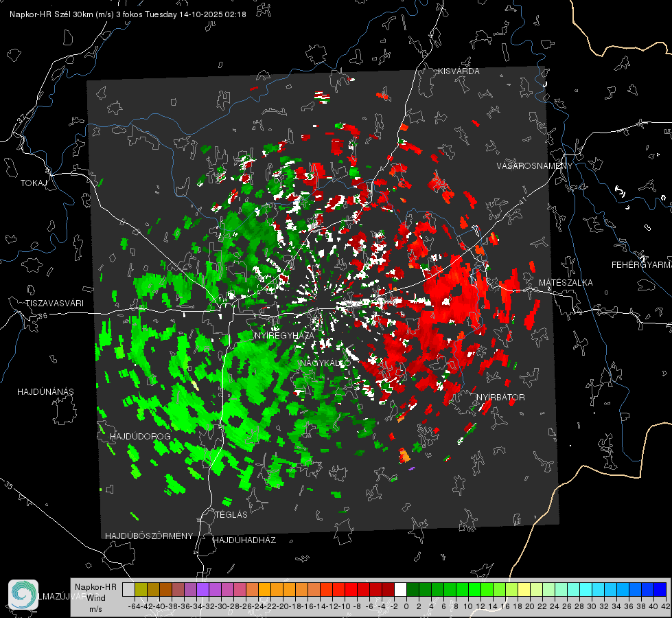Pick the gray first swatch in the legend
The height and width of the screenshot is (618, 672).
click(128, 589)
